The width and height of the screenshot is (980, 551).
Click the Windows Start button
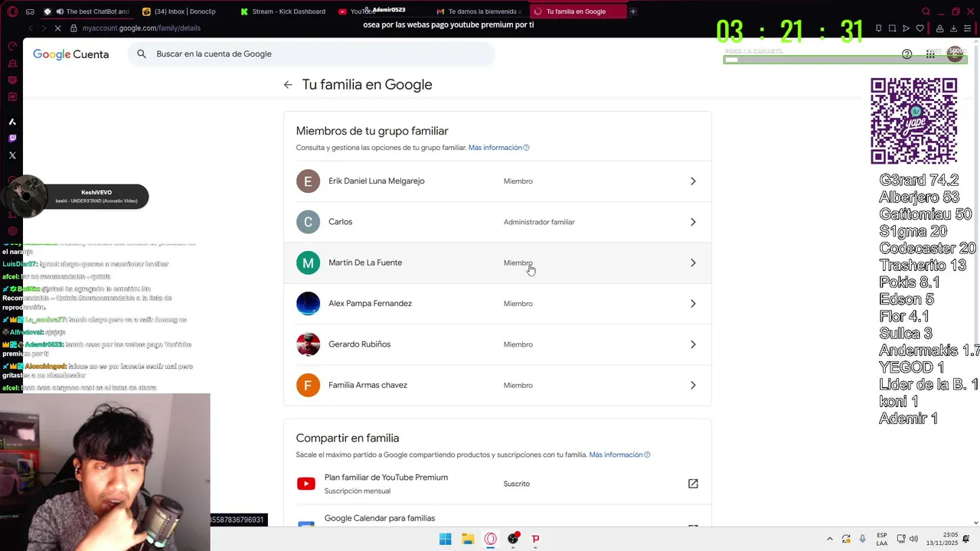tap(445, 540)
